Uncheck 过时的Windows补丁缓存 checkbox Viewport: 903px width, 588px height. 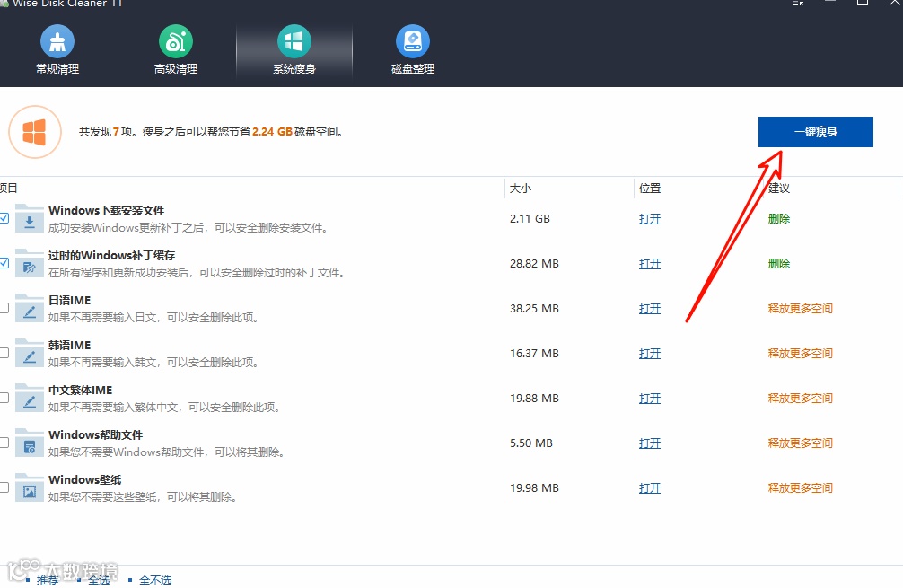[4, 263]
